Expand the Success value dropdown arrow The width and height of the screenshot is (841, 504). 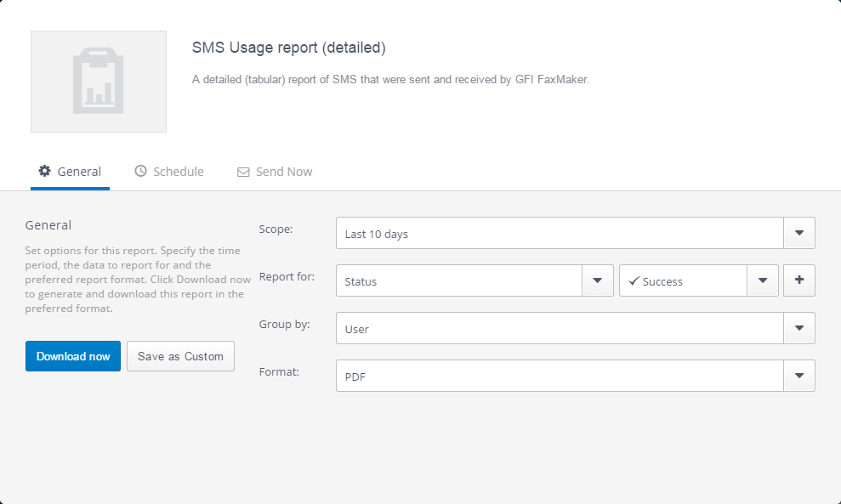(763, 280)
